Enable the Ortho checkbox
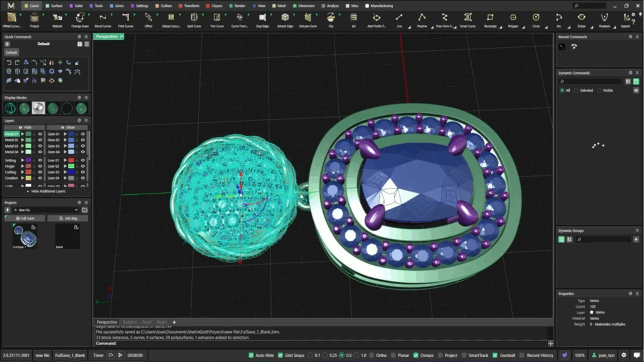Image resolution: width=644 pixels, height=362 pixels. (372, 355)
